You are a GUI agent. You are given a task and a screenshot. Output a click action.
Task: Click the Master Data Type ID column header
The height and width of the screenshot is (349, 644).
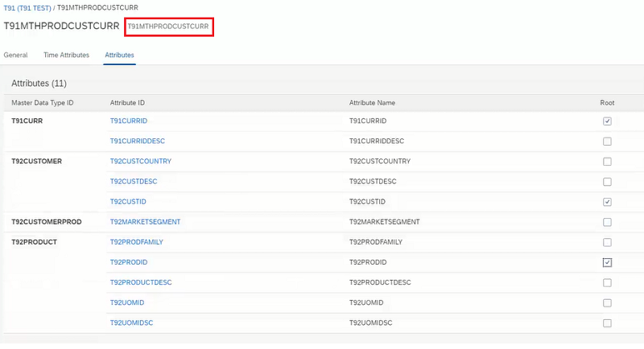click(43, 103)
